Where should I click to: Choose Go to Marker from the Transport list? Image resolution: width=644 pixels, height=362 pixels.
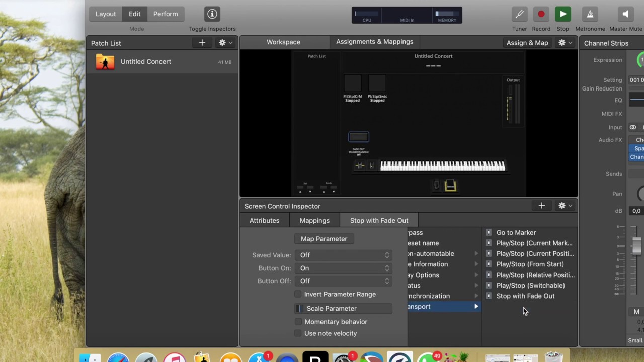516,232
